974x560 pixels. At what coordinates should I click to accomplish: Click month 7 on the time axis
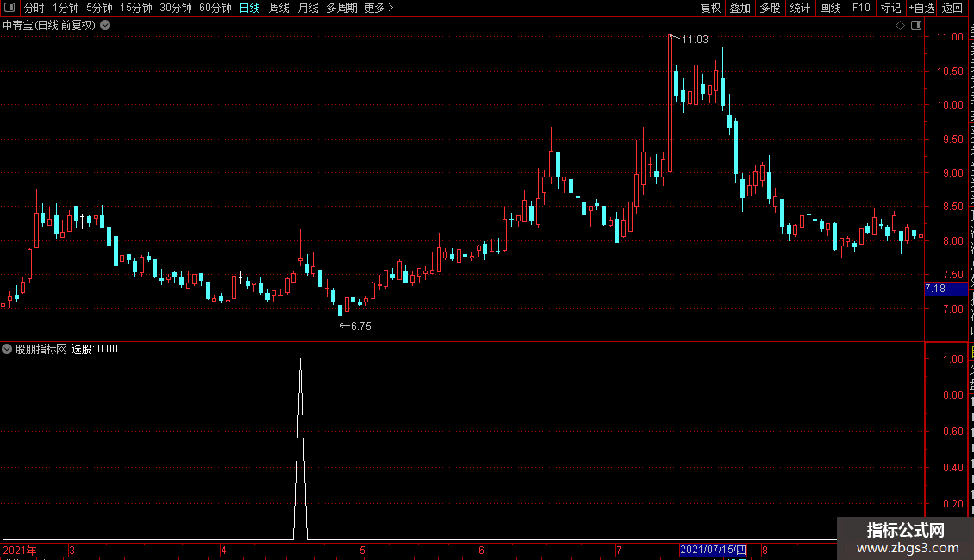(x=619, y=550)
